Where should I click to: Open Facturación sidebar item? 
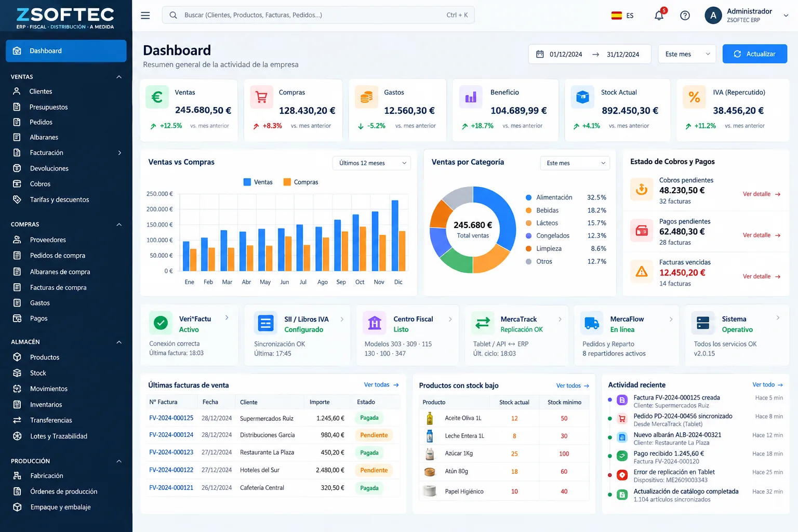coord(66,153)
